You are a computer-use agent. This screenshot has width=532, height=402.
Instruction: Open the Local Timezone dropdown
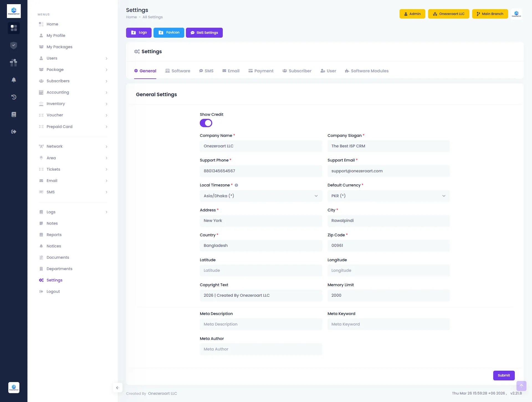click(x=261, y=196)
